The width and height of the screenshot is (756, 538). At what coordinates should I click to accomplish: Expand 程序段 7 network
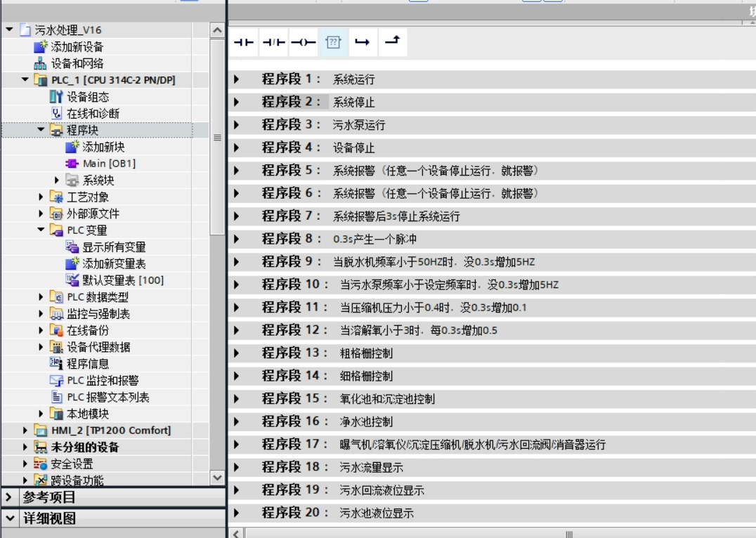(236, 216)
